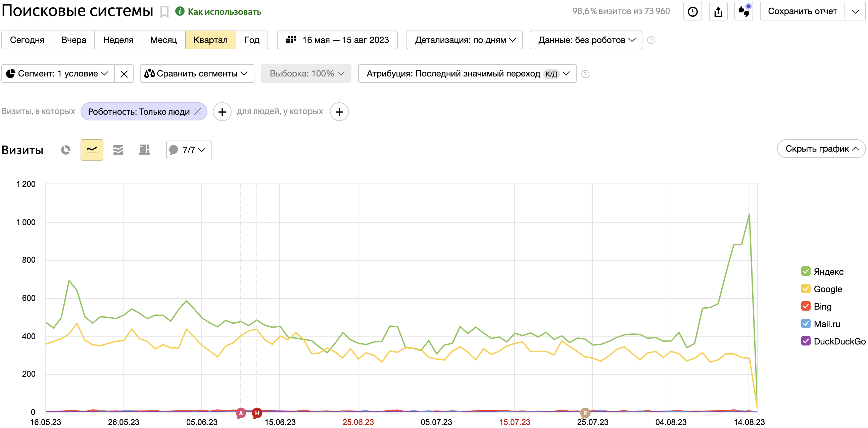Toggle Bing series checkbox
Image resolution: width=868 pixels, height=428 pixels.
pyautogui.click(x=805, y=307)
